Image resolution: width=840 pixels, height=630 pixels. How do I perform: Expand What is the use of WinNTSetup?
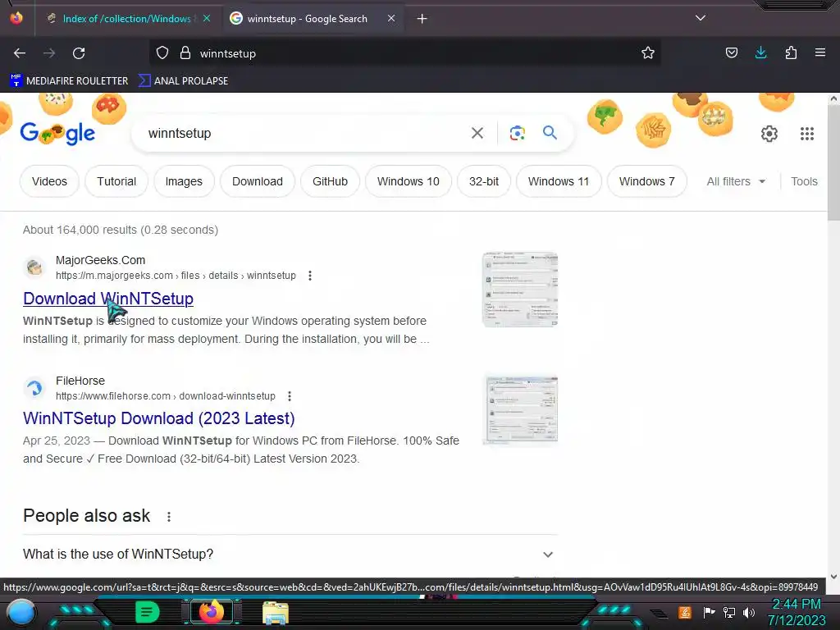pyautogui.click(x=288, y=554)
